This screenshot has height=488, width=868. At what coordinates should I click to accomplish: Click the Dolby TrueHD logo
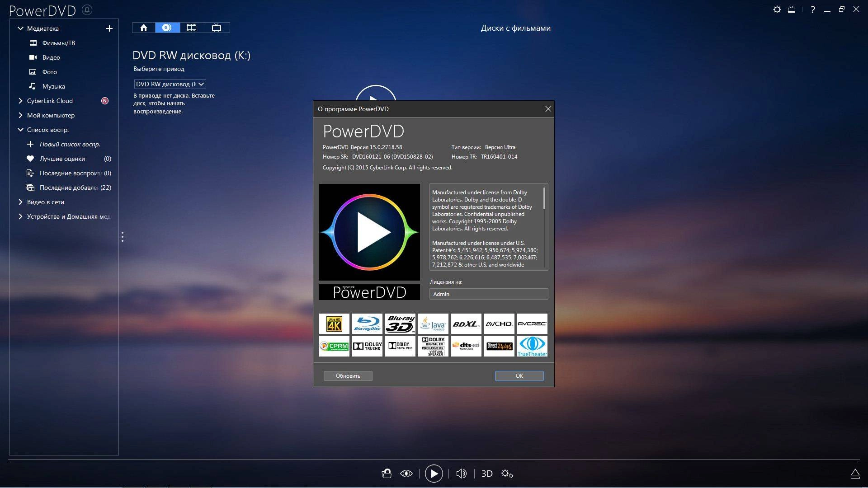pyautogui.click(x=367, y=346)
